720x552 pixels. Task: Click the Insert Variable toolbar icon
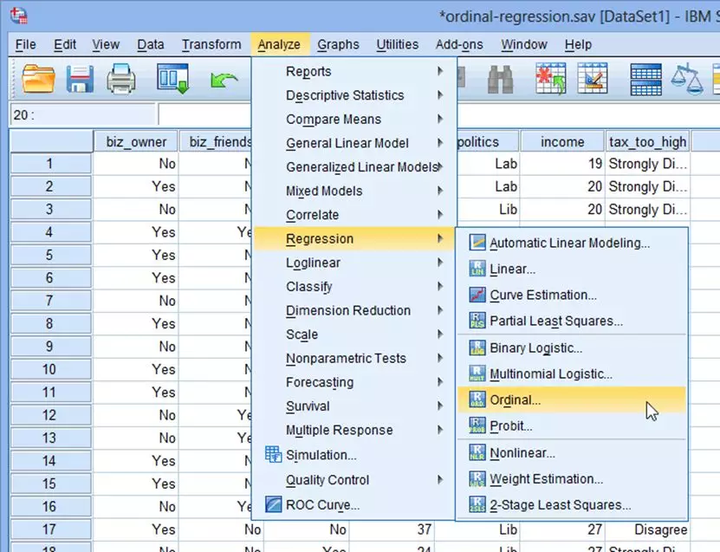pos(592,79)
